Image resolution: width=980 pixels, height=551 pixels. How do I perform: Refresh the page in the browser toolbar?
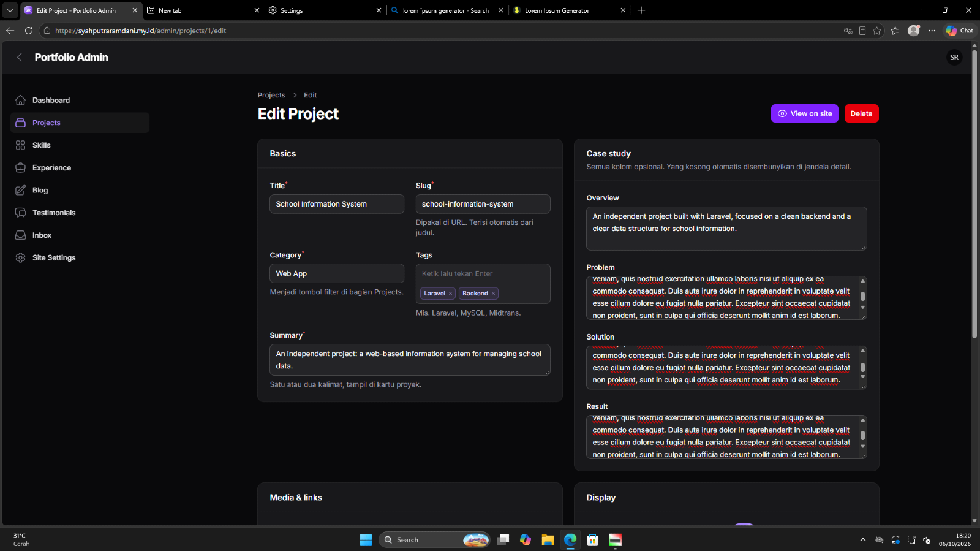click(29, 31)
